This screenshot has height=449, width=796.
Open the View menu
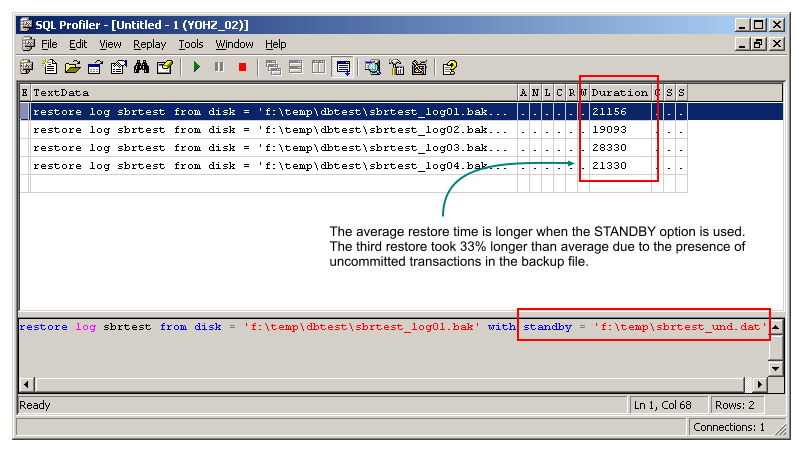110,44
